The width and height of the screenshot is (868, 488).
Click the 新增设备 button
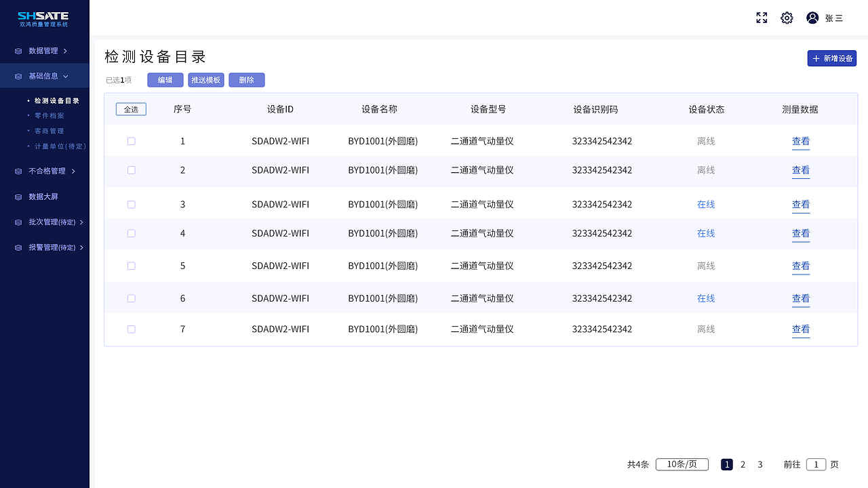[x=831, y=58]
